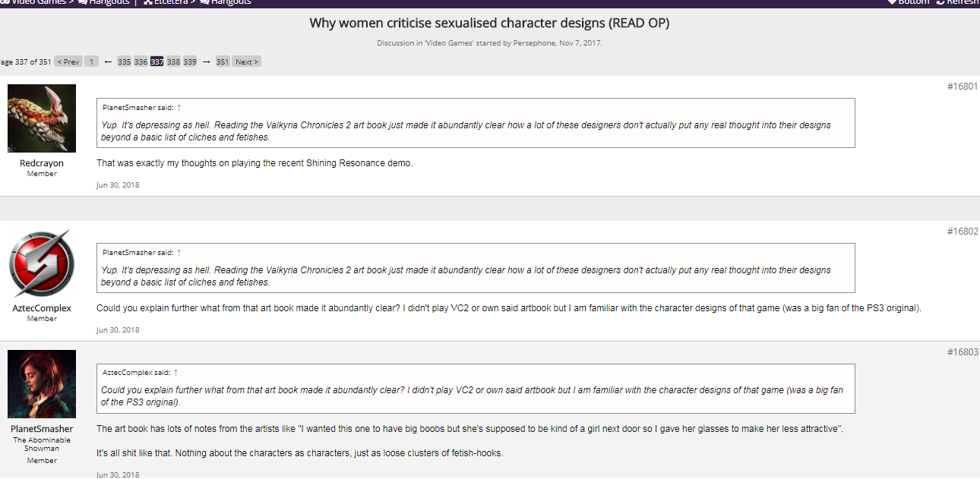Viewport: 980px width, 479px height.
Task: Open AztecComplex's red Metroid emblem avatar
Action: (42, 263)
